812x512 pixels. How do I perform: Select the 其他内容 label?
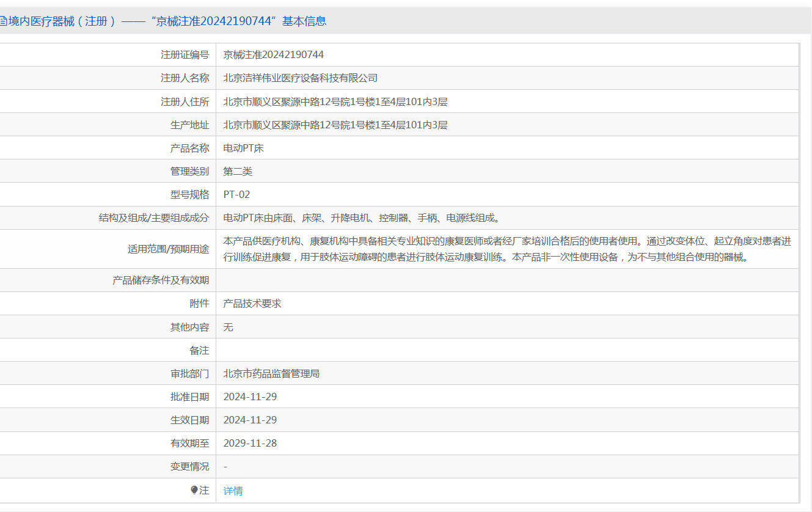189,327
